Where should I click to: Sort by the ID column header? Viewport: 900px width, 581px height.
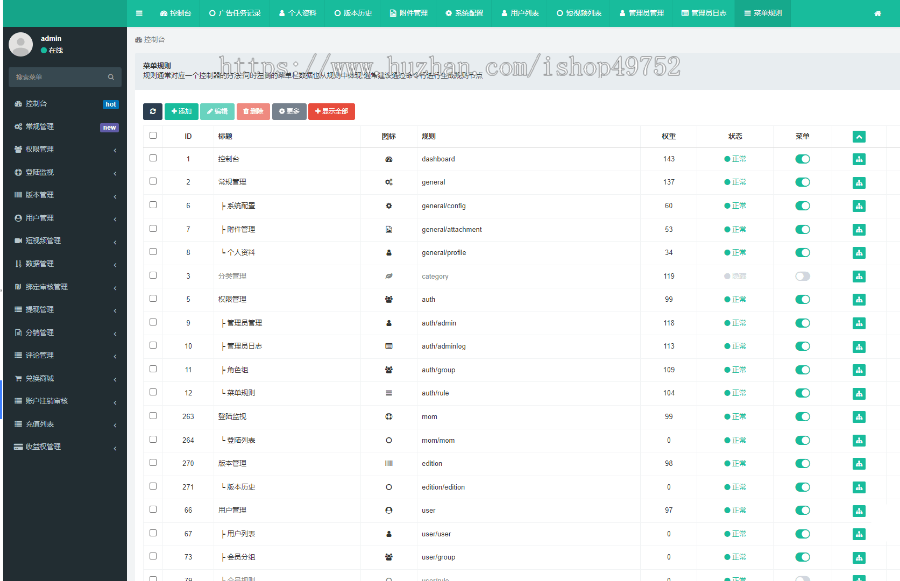tap(188, 137)
